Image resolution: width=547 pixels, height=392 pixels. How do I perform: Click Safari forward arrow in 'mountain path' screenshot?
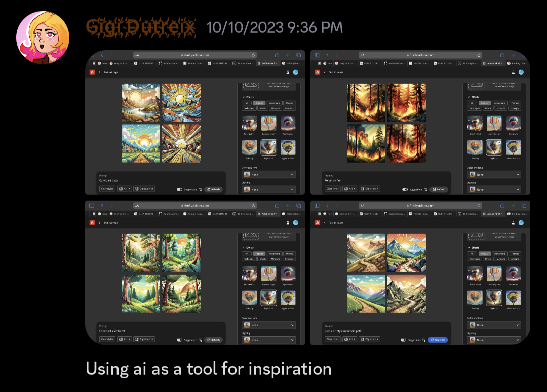coord(337,206)
